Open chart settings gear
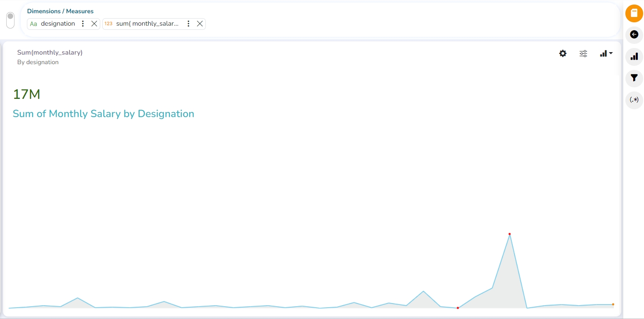 point(562,53)
